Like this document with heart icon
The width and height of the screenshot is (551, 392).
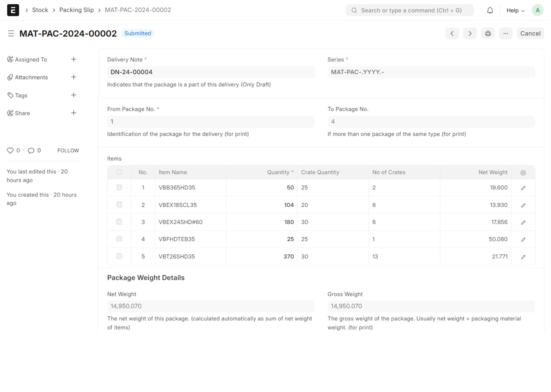pyautogui.click(x=10, y=150)
